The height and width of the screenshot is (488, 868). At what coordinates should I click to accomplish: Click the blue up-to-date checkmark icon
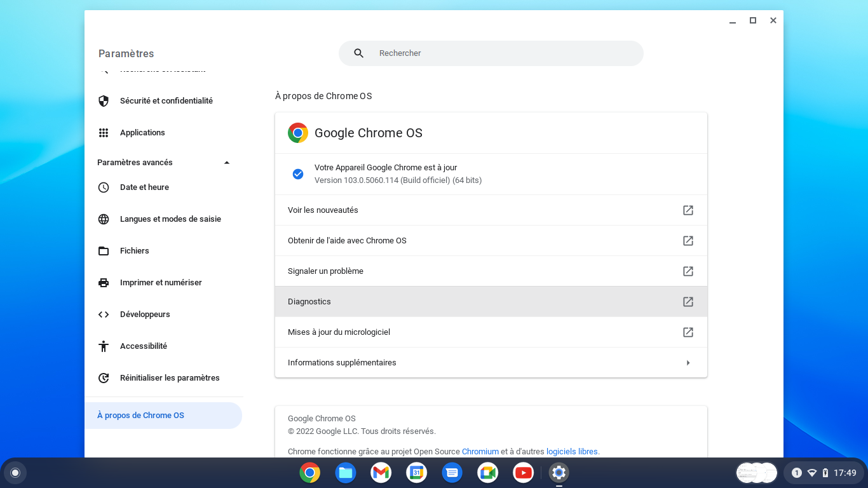(x=298, y=174)
